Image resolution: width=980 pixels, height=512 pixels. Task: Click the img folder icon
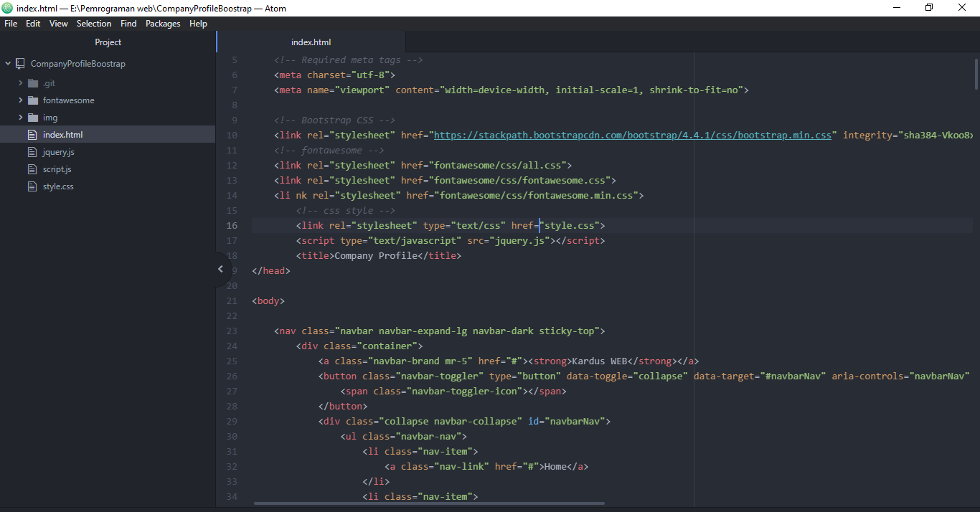pyautogui.click(x=32, y=117)
